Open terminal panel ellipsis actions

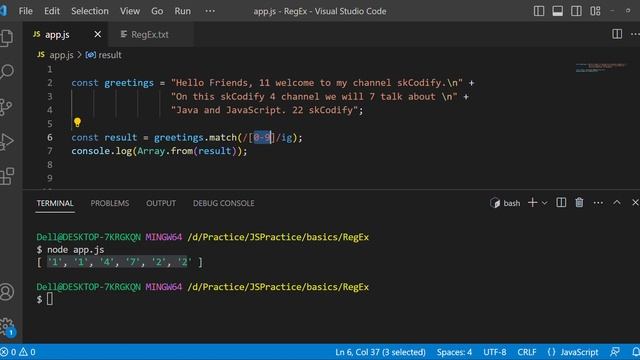598,203
